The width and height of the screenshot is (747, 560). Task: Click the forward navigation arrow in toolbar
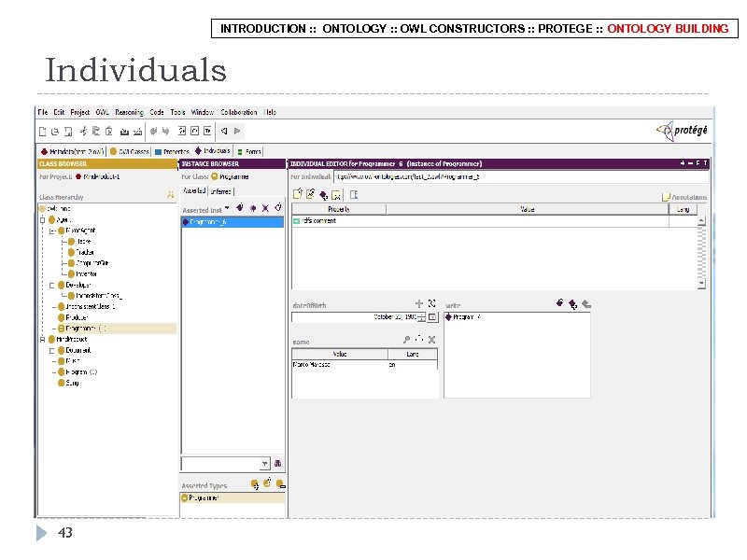[x=237, y=131]
